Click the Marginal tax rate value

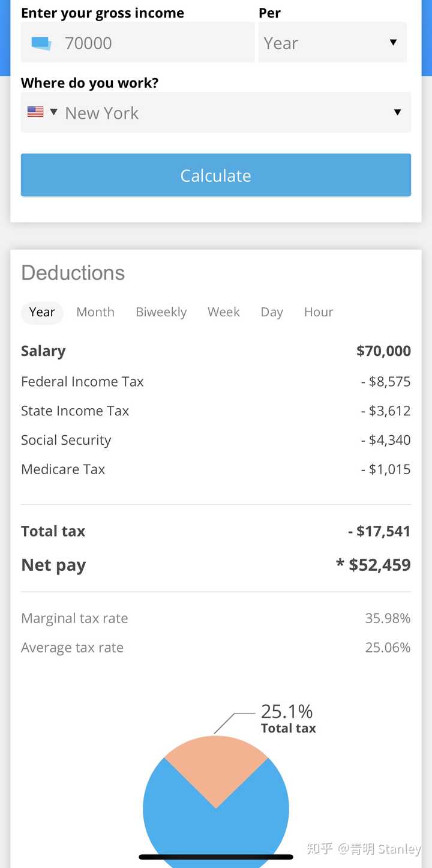coord(388,619)
